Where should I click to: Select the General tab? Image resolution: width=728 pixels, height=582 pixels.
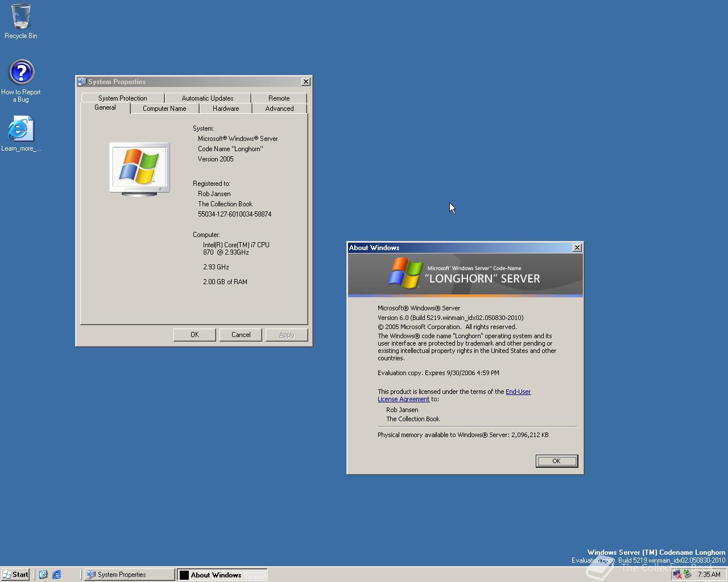point(105,107)
